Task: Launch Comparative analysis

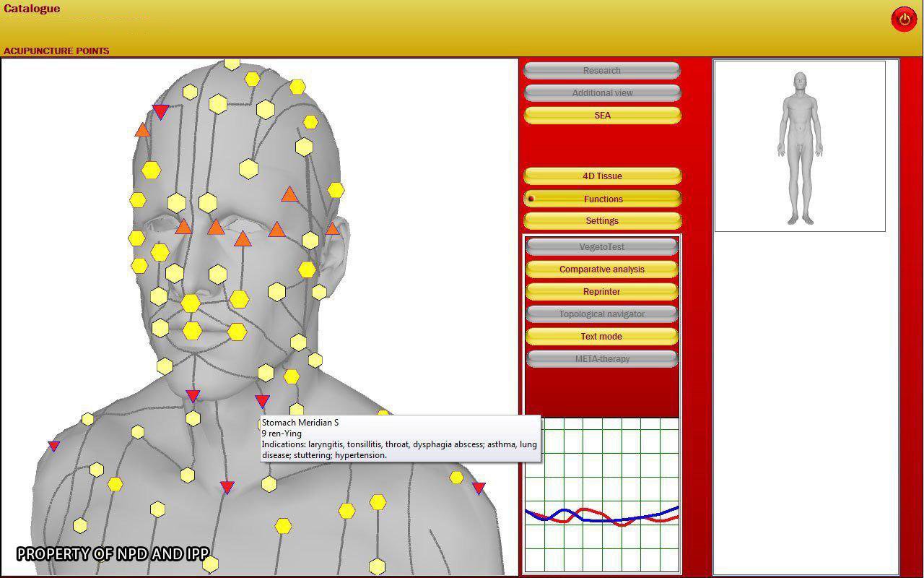Action: [601, 269]
